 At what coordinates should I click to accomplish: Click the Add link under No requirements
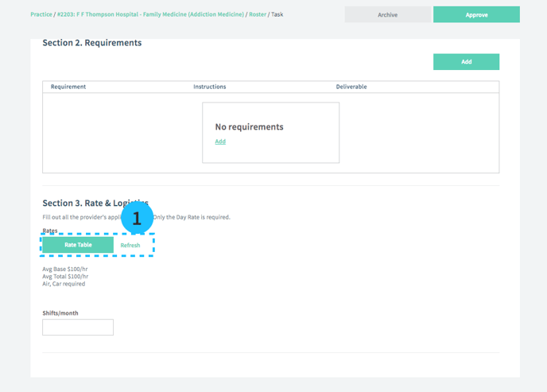220,142
